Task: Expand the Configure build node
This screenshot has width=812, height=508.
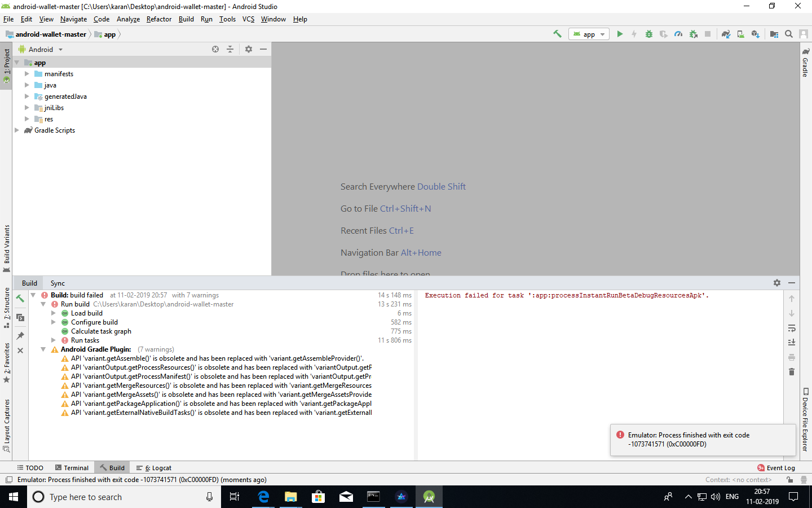Action: click(54, 322)
